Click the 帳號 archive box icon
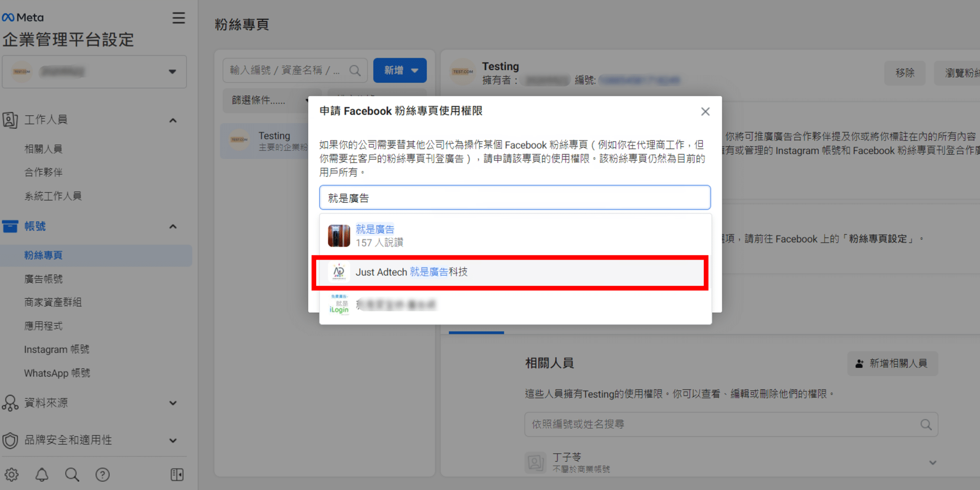 pyautogui.click(x=10, y=226)
